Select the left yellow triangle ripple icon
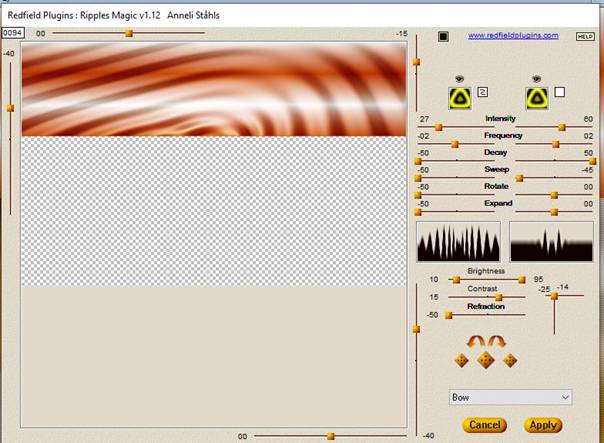Image resolution: width=604 pixels, height=443 pixels. (460, 98)
